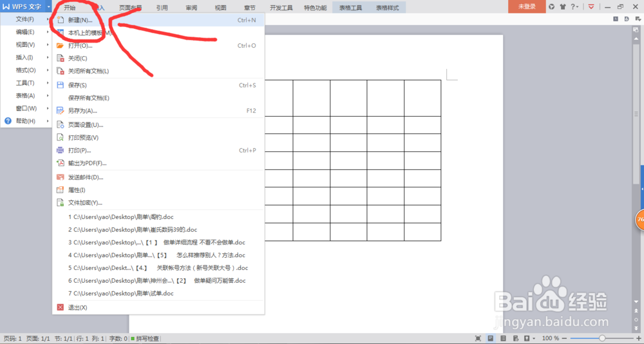Open recent file 试单.doc

(158, 294)
